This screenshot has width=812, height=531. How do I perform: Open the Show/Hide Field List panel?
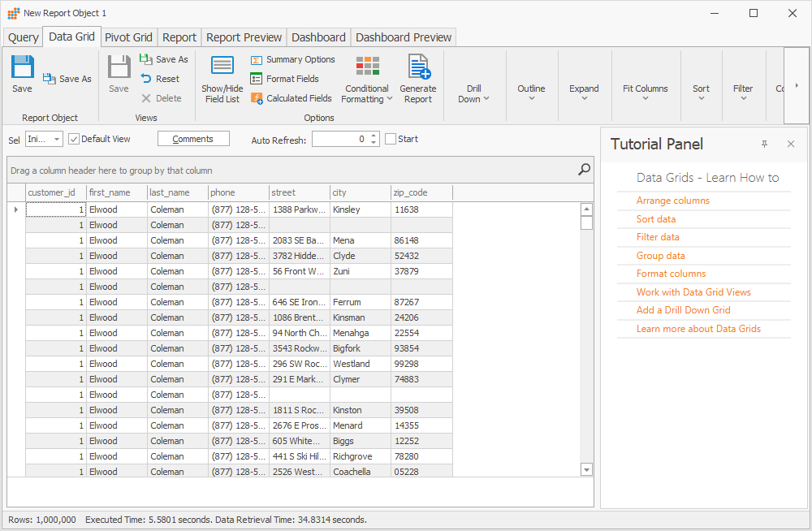(222, 77)
